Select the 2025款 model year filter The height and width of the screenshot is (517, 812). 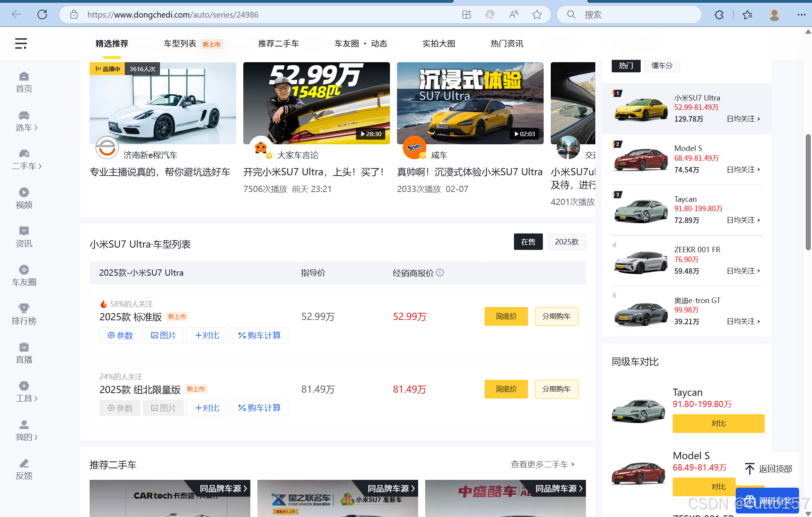[x=566, y=242]
